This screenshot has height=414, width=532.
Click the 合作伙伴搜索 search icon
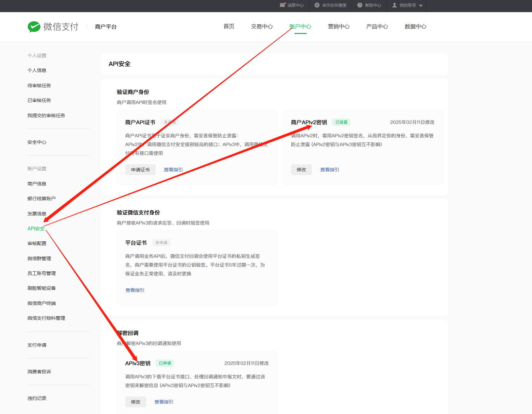pyautogui.click(x=317, y=5)
